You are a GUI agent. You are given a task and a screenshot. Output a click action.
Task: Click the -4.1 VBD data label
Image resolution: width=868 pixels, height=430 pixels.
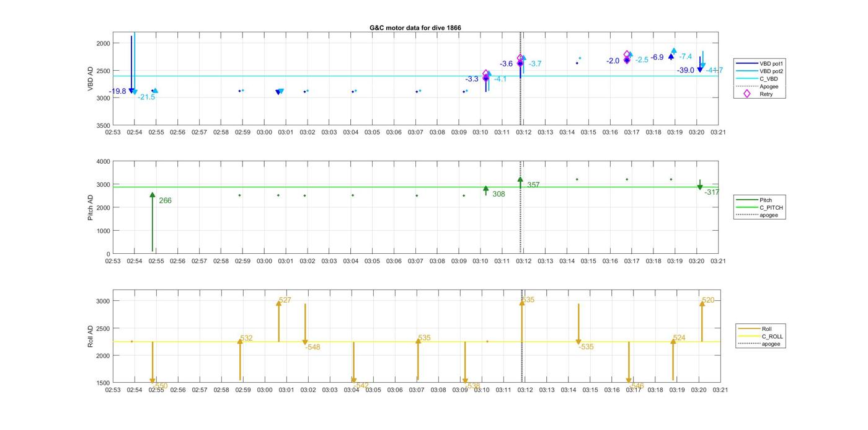(x=500, y=79)
